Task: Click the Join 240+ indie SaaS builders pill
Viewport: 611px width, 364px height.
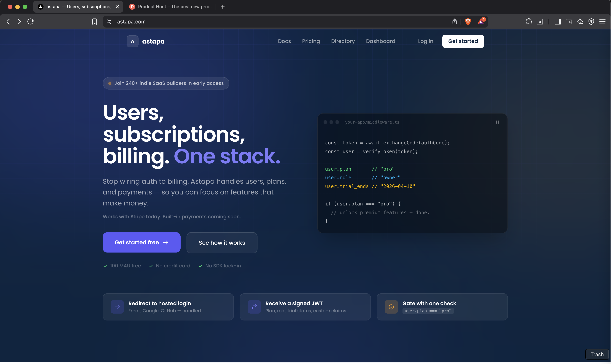Action: [166, 83]
